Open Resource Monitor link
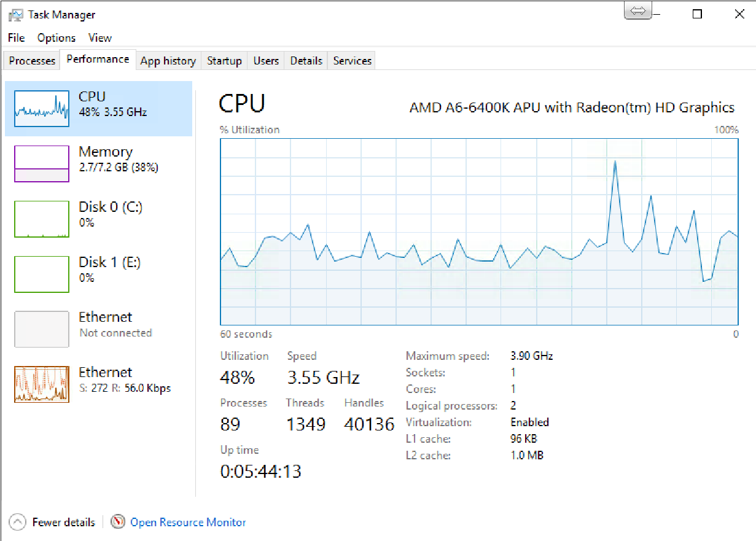Image resolution: width=756 pixels, height=541 pixels. click(x=188, y=523)
